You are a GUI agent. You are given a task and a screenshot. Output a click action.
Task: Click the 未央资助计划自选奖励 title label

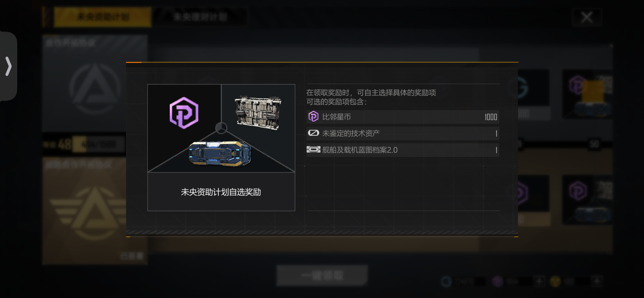point(221,192)
